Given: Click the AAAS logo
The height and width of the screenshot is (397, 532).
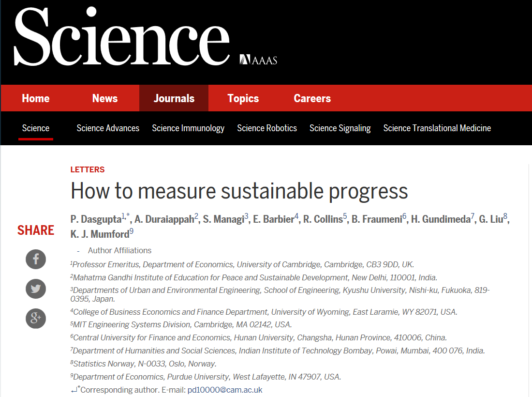Looking at the screenshot, I should coord(258,60).
